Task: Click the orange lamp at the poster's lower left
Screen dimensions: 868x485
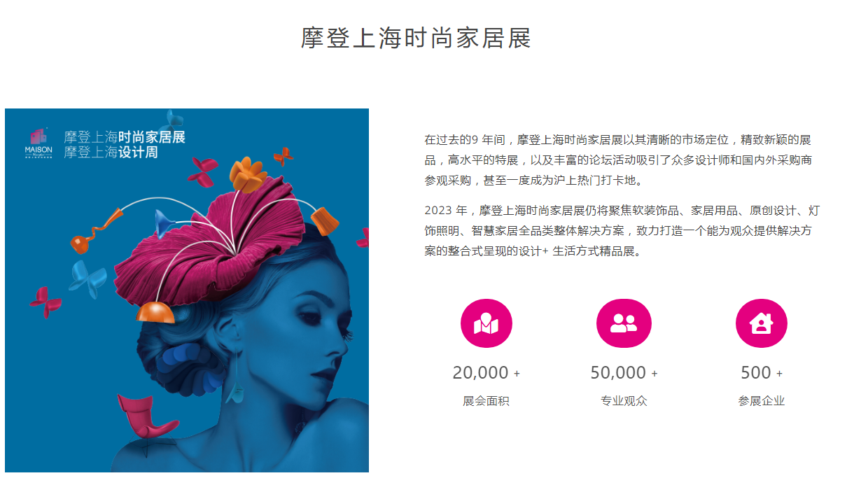Action: click(x=155, y=312)
